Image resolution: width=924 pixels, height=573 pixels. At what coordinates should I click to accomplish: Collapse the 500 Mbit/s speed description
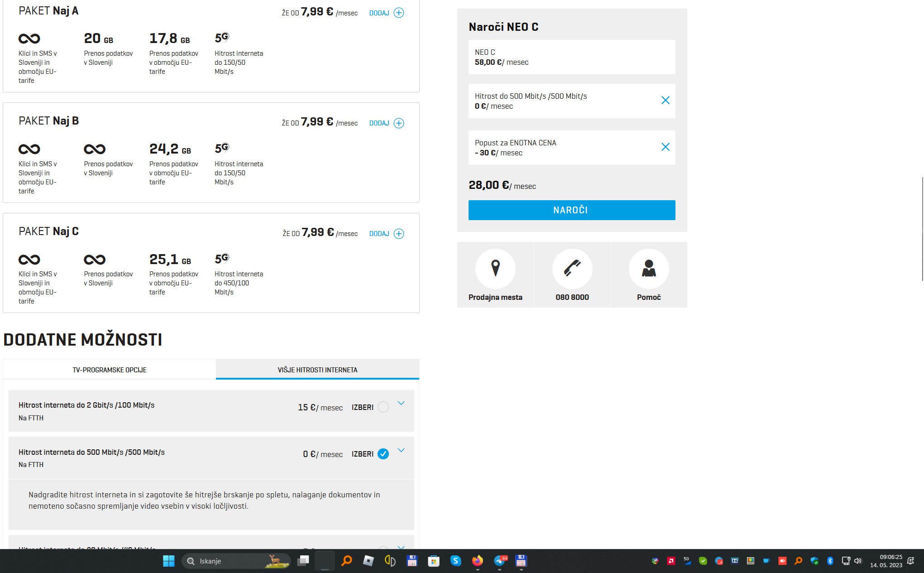coord(401,450)
